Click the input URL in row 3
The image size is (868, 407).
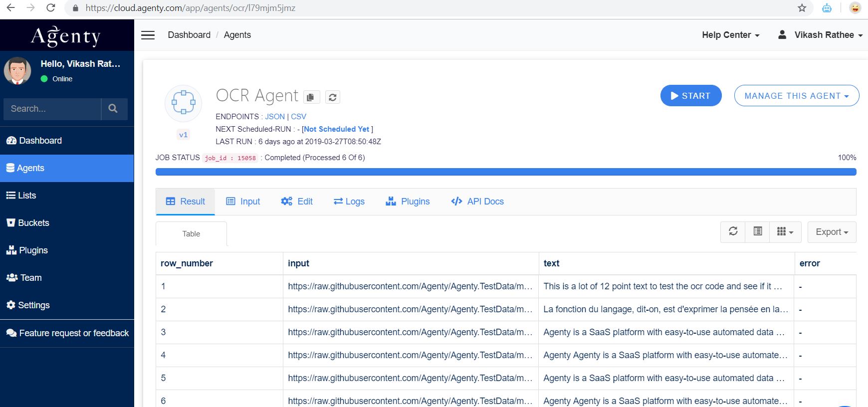(410, 332)
